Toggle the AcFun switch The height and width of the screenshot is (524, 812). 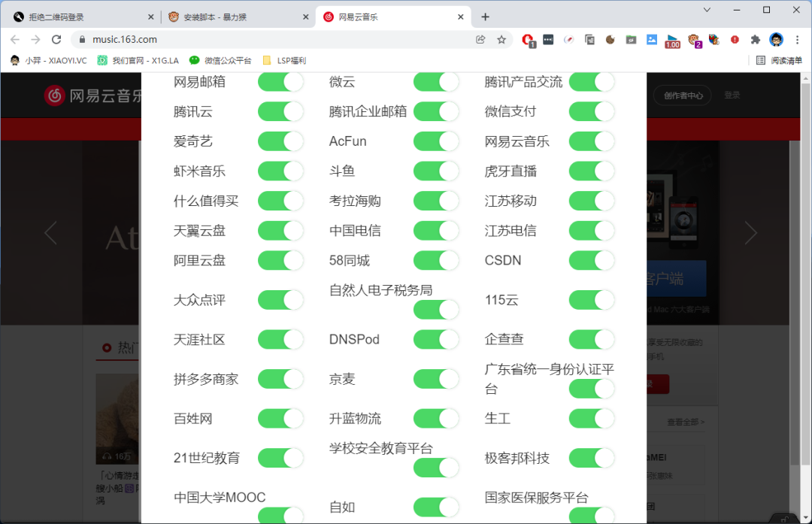tap(436, 141)
